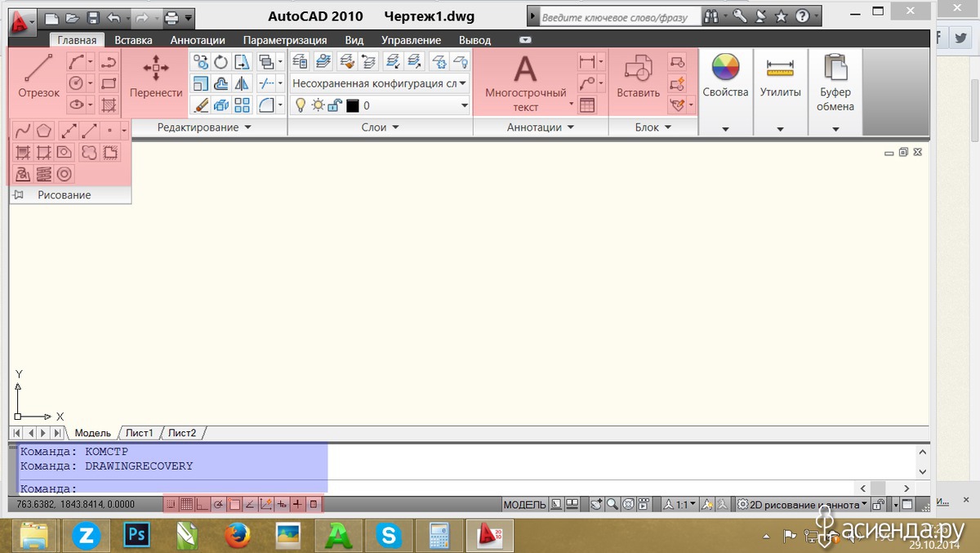Pick the spline curve tool

click(x=23, y=130)
